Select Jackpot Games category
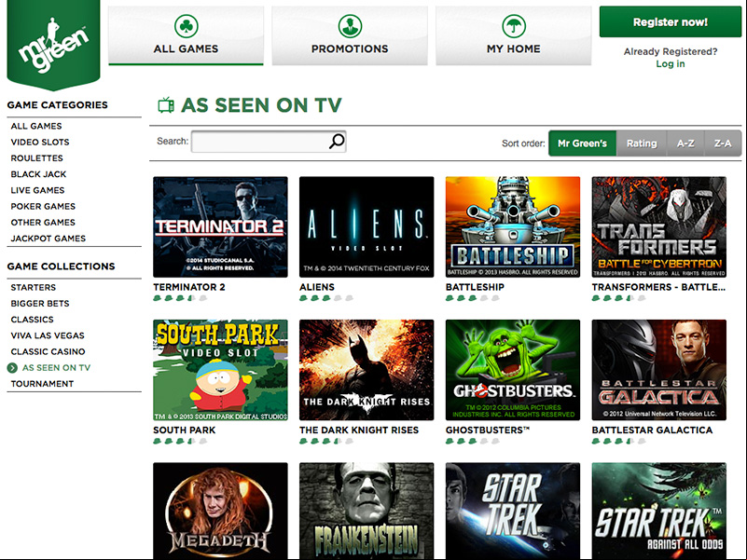Screen dimensions: 747x560 tap(48, 239)
